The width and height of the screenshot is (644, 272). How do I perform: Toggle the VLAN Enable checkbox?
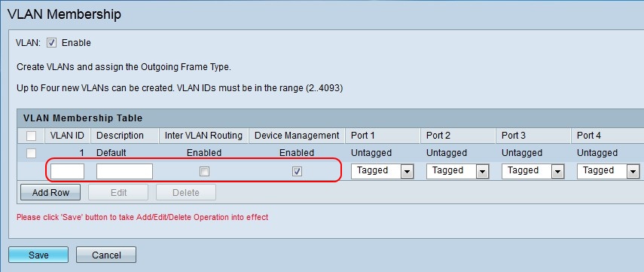tap(51, 43)
